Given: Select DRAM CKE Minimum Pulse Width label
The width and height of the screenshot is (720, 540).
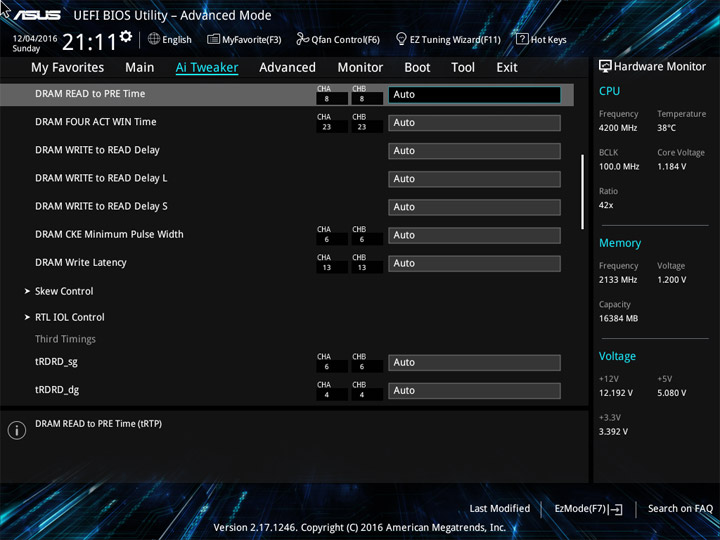Looking at the screenshot, I should pos(109,234).
